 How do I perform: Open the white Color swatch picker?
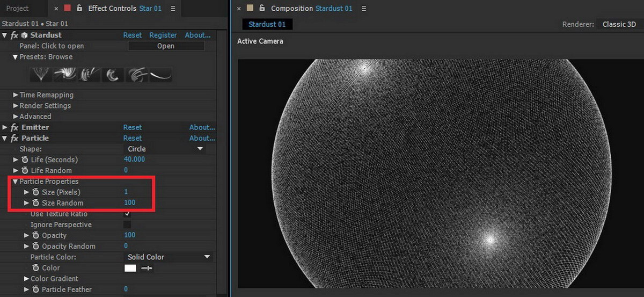click(130, 268)
